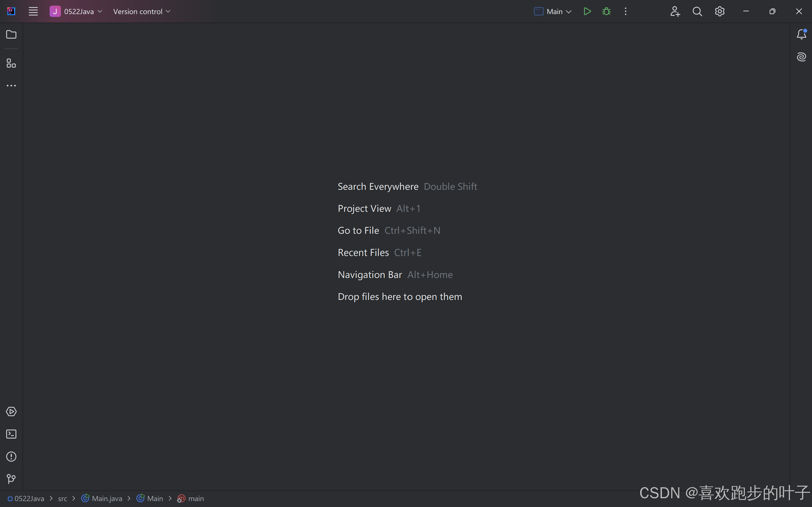812x507 pixels.
Task: Open the Structure tool window icon
Action: [11, 63]
